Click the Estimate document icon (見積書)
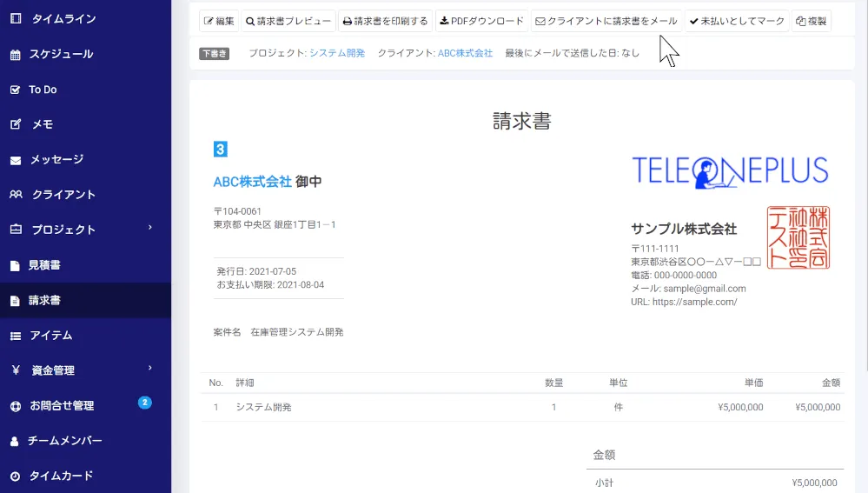The width and height of the screenshot is (868, 493). [x=16, y=265]
